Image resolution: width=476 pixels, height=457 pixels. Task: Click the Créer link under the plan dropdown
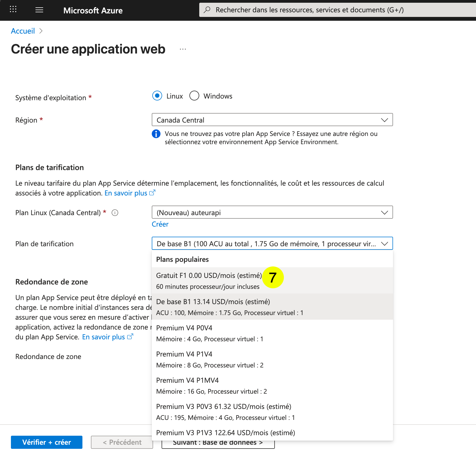click(160, 224)
